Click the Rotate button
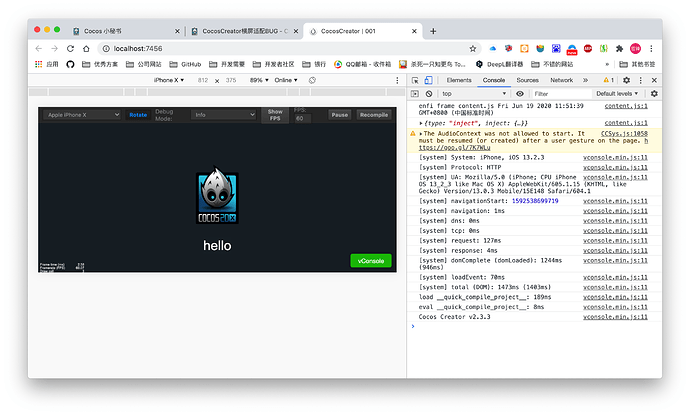This screenshot has height=415, width=690. pyautogui.click(x=138, y=115)
